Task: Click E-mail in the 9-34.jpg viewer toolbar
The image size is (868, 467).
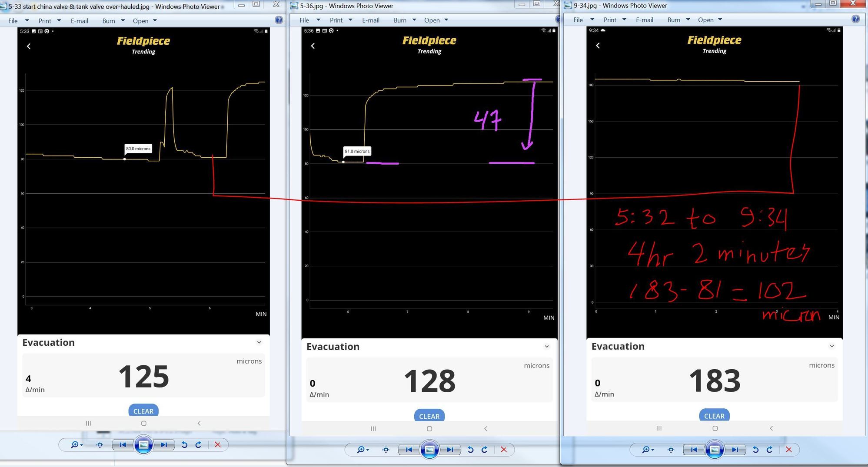Action: point(645,20)
